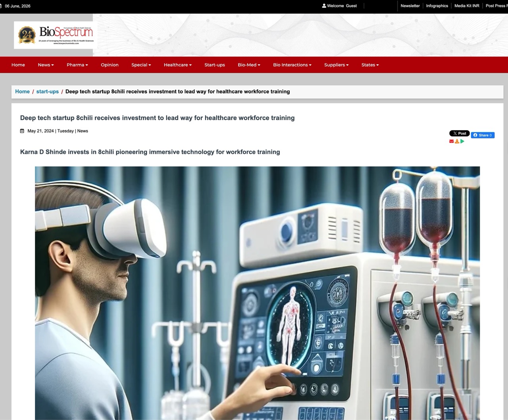Click the 06 June, 2026 date text
The width and height of the screenshot is (508, 420).
pyautogui.click(x=17, y=6)
